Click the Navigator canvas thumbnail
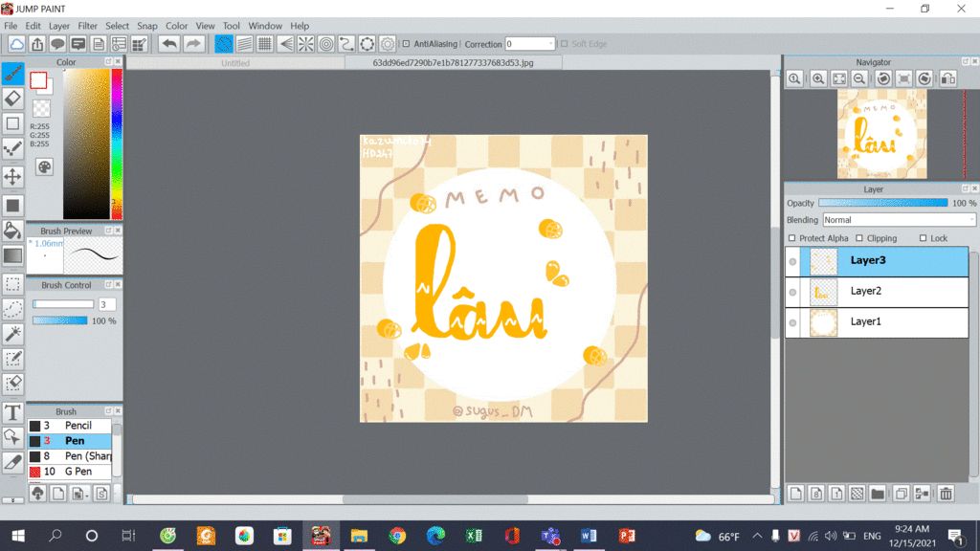 click(x=881, y=134)
